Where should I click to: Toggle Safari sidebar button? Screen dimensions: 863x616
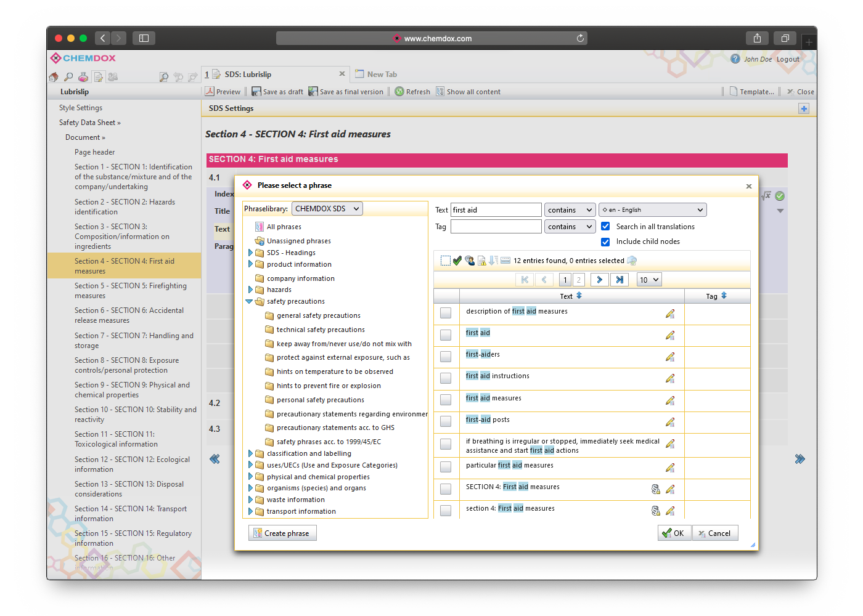(x=144, y=38)
